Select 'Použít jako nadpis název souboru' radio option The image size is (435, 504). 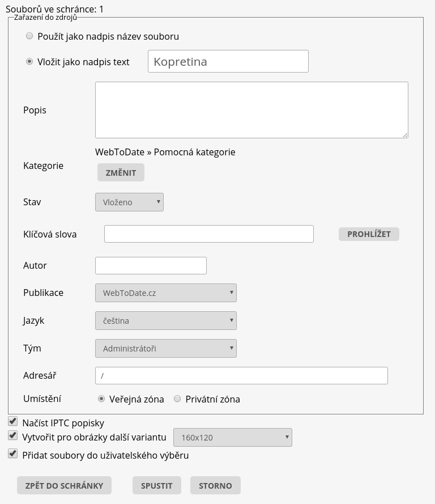click(29, 36)
